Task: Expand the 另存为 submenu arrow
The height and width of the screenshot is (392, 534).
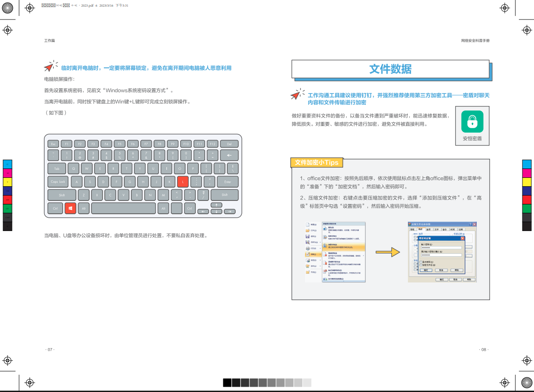Action: click(x=320, y=243)
